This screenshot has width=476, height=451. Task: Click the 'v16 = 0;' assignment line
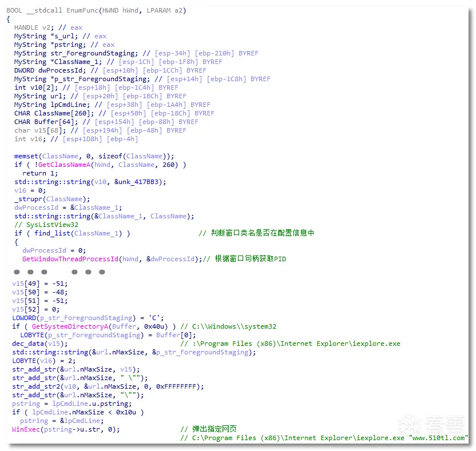point(30,190)
